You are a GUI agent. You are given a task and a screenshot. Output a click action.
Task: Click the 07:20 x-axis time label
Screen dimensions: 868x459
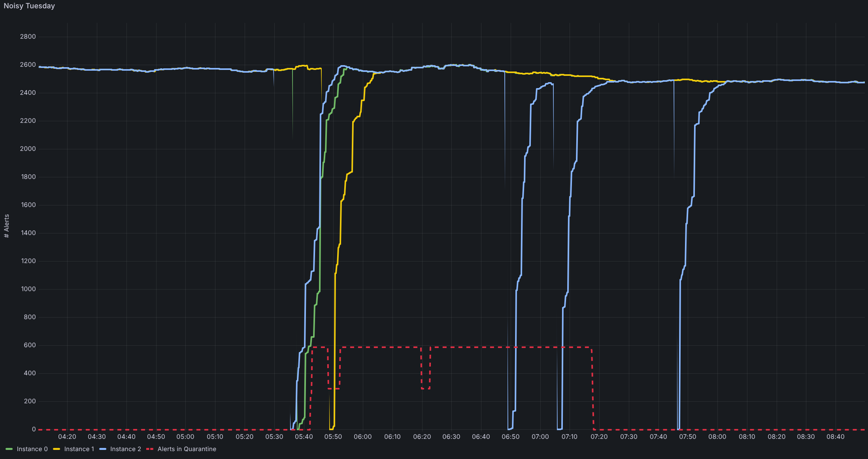[599, 437]
